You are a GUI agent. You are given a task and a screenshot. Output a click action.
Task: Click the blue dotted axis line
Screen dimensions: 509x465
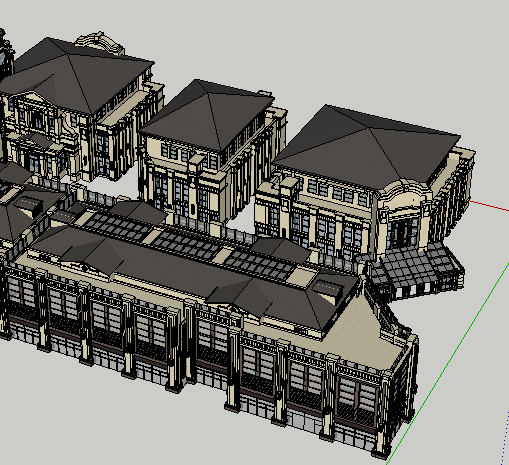click(x=505, y=438)
